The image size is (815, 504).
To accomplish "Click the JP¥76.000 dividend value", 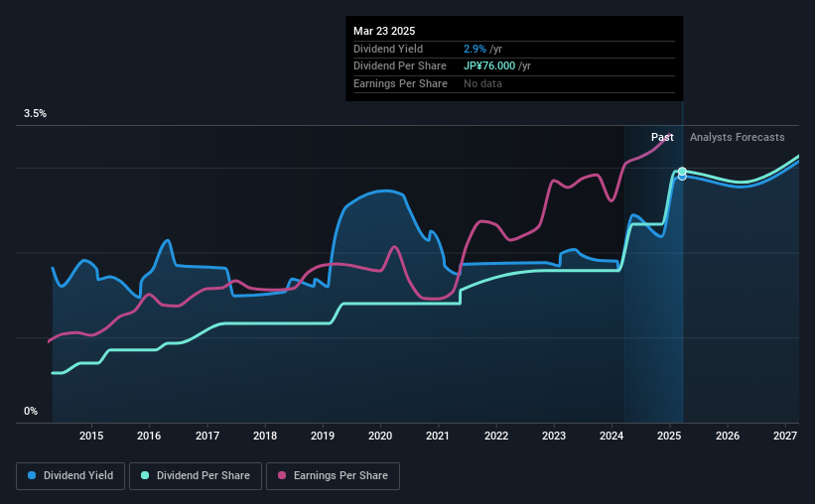I will 489,66.
